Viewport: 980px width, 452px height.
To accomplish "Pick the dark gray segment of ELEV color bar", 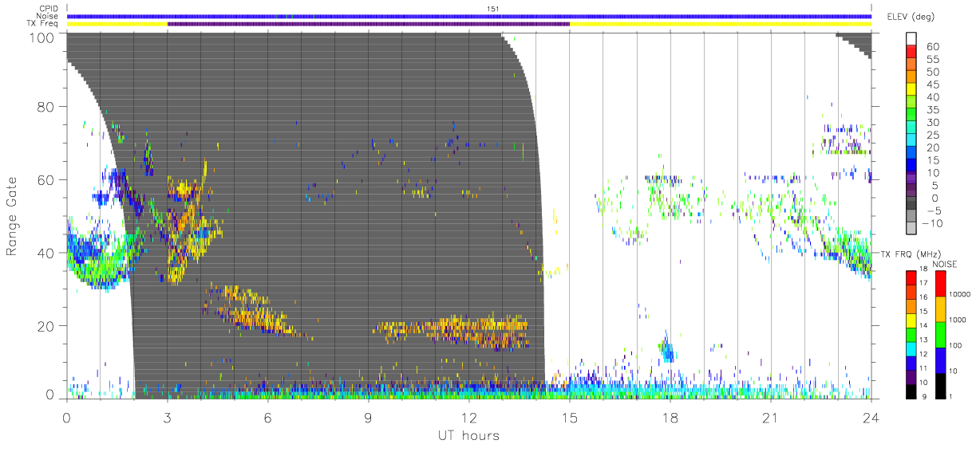I will (x=911, y=204).
